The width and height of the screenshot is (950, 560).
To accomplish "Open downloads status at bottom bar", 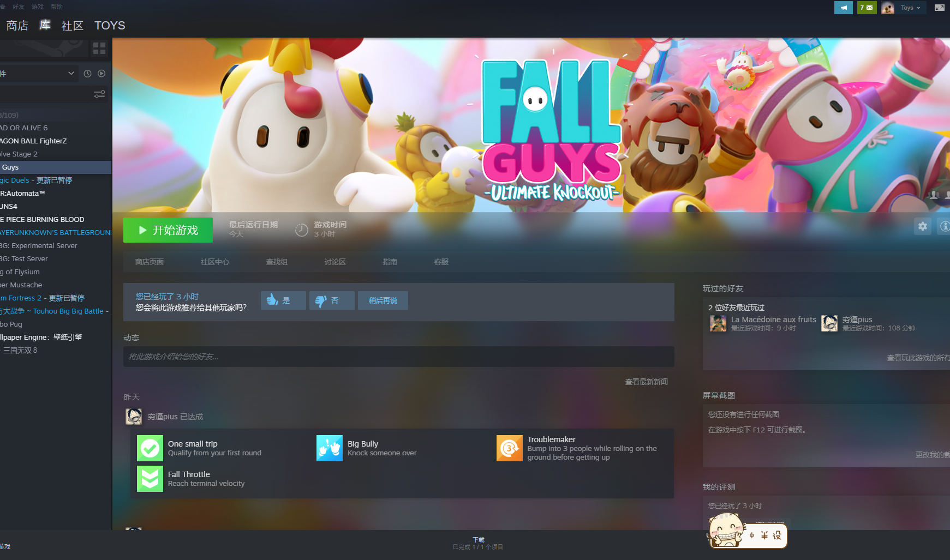I will 478,543.
